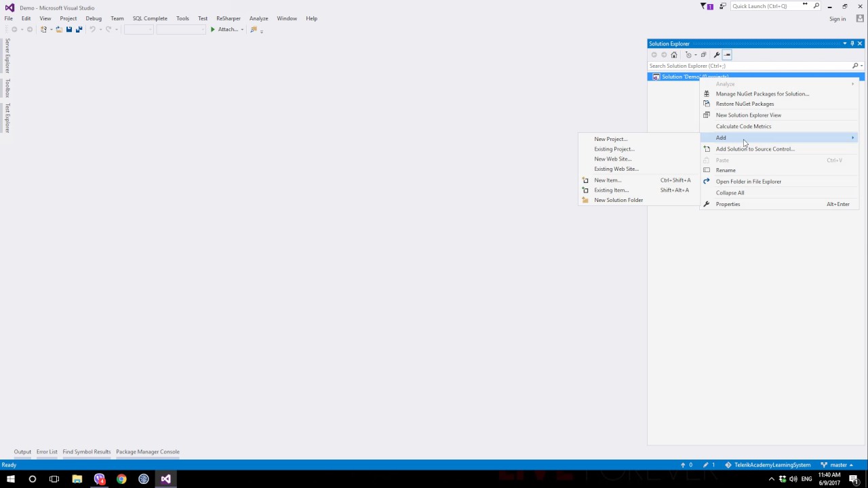Viewport: 868px width, 488px height.
Task: Pin the Solution Explorer with Auto Hide
Action: (x=852, y=43)
